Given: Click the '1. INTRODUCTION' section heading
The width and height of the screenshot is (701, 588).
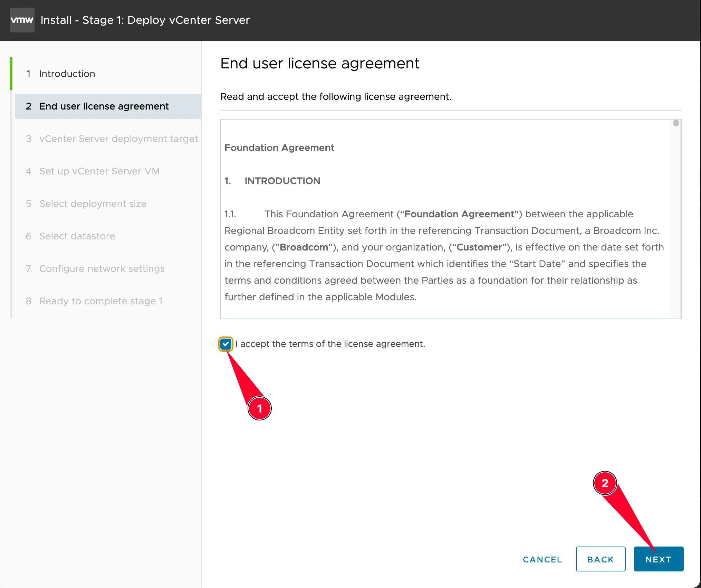Looking at the screenshot, I should pos(272,181).
